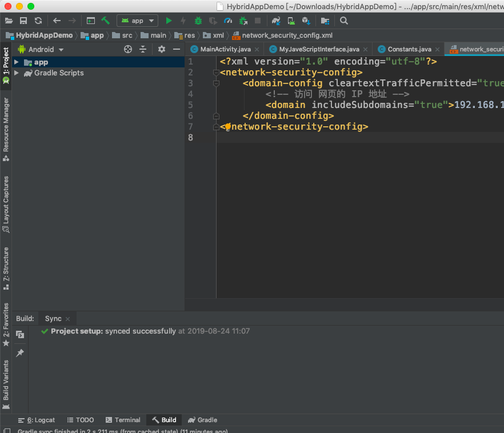Screen dimensions: 504x433
Task: Open project panel settings gear
Action: pyautogui.click(x=162, y=49)
